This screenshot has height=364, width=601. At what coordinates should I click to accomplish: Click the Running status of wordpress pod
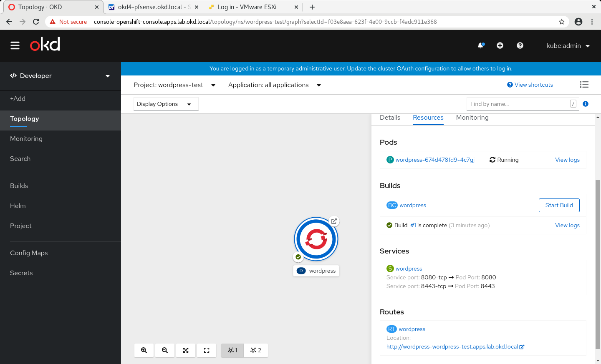pyautogui.click(x=504, y=160)
